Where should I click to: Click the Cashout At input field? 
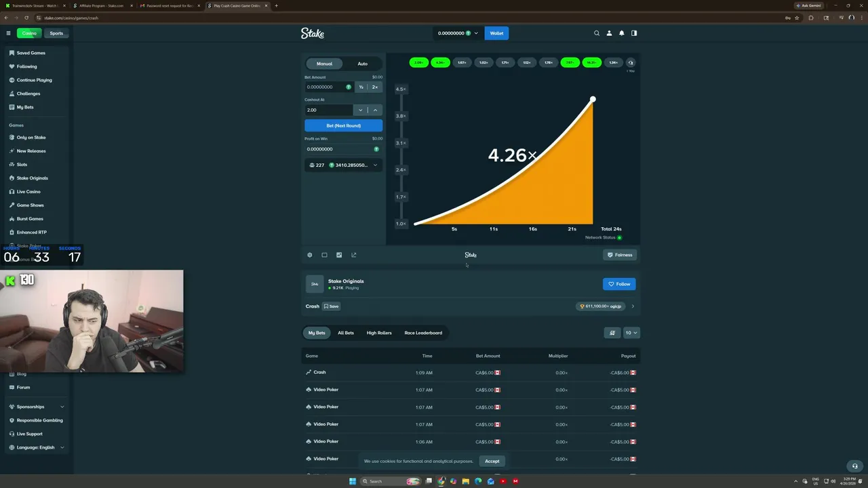(x=329, y=110)
